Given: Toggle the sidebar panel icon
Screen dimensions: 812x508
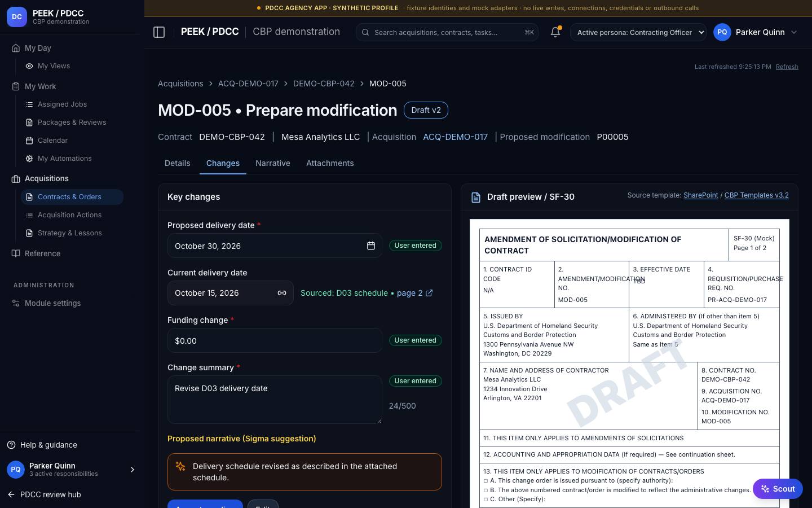Looking at the screenshot, I should click(x=159, y=32).
